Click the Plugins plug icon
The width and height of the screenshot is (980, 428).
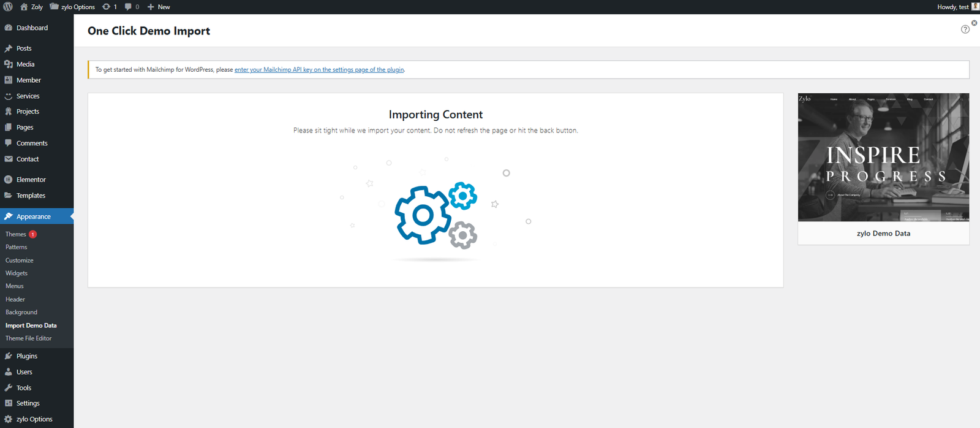pos(9,356)
